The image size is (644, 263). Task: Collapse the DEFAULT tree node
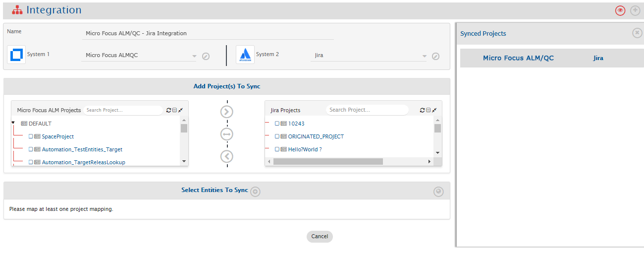click(13, 123)
